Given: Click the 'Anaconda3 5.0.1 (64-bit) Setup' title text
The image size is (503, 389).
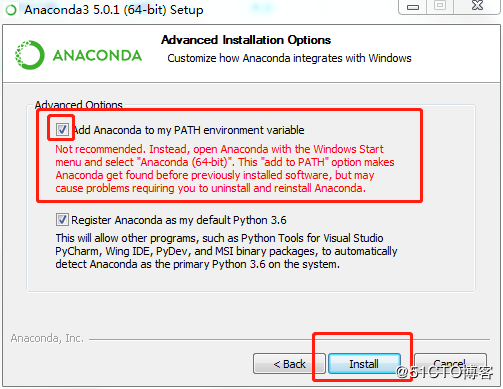Looking at the screenshot, I should click(x=114, y=10).
